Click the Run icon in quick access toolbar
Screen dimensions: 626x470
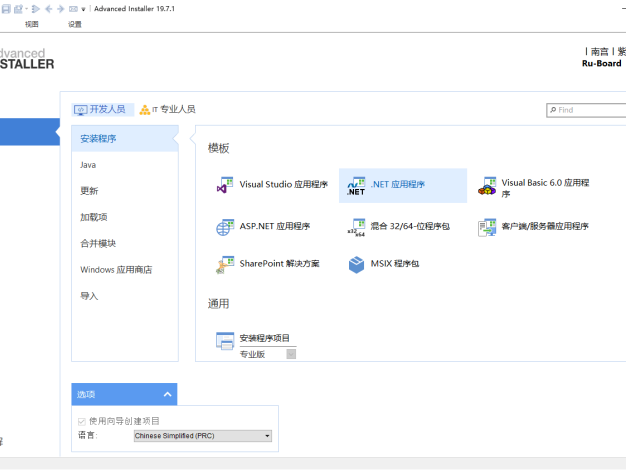[36, 9]
